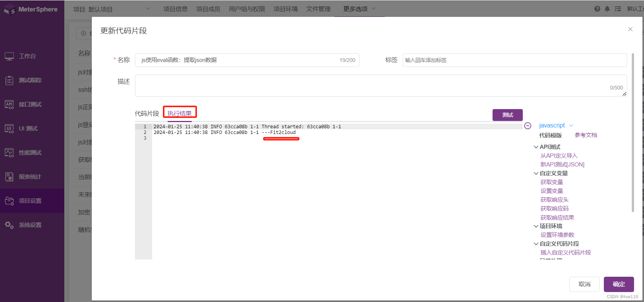
Task: Click the 取消 cancel button
Action: 584,284
